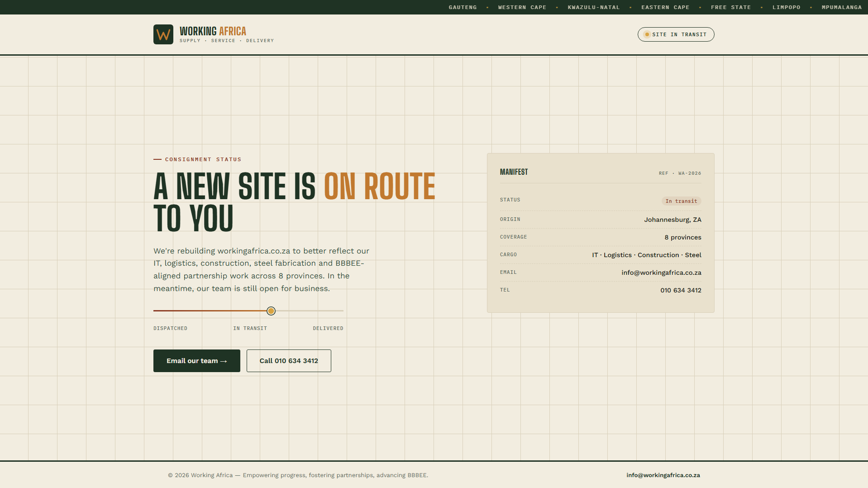Click the Consignment Status eyebrow label

[x=203, y=159]
